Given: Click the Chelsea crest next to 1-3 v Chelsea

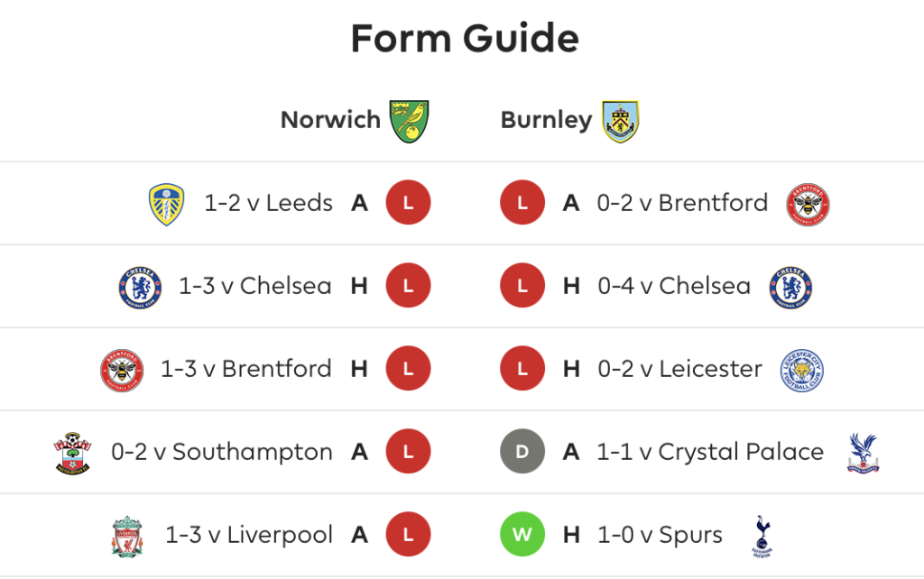Looking at the screenshot, I should (x=140, y=288).
